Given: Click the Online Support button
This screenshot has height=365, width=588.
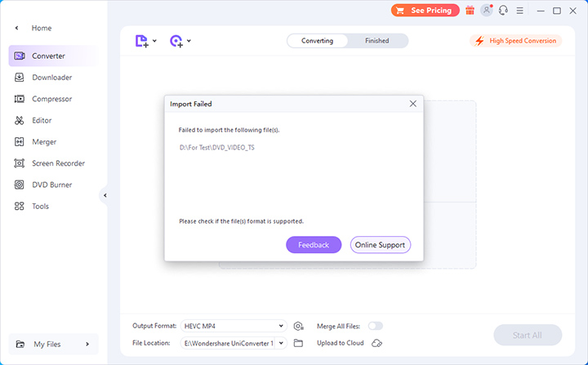Looking at the screenshot, I should point(381,245).
